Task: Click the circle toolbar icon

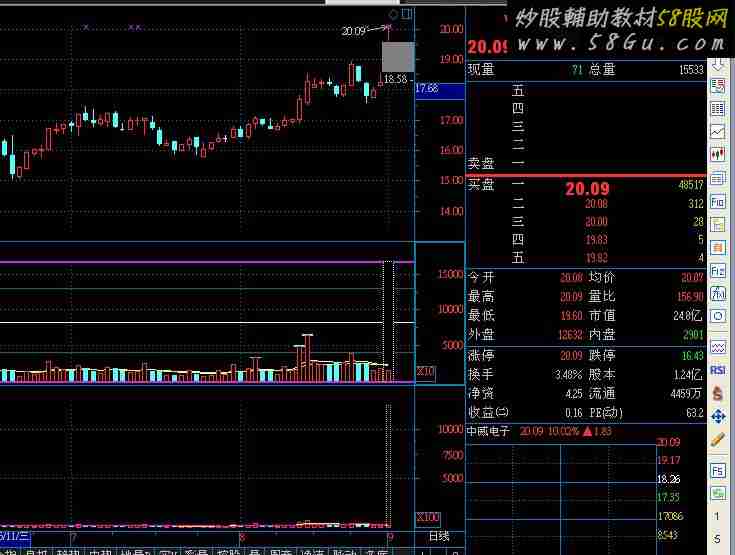Action: [x=718, y=316]
